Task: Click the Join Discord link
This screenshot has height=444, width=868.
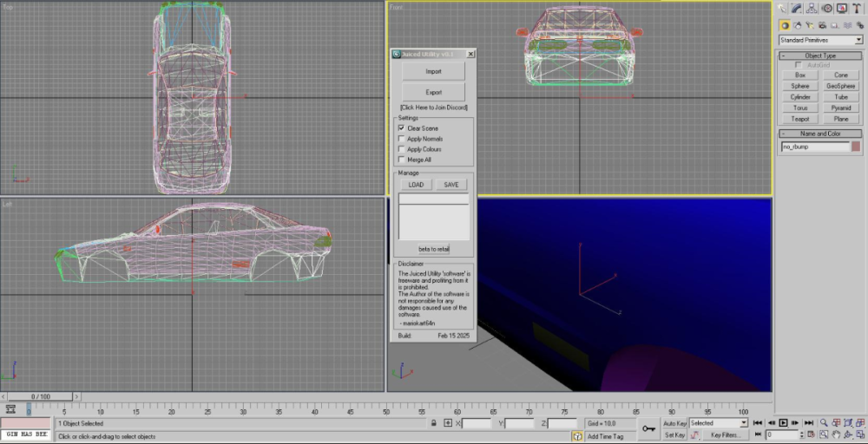Action: (x=433, y=108)
